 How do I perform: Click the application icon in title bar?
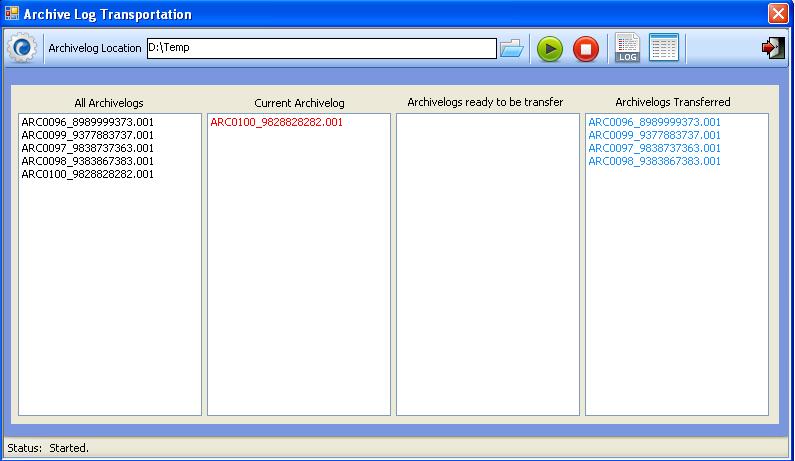(12, 13)
